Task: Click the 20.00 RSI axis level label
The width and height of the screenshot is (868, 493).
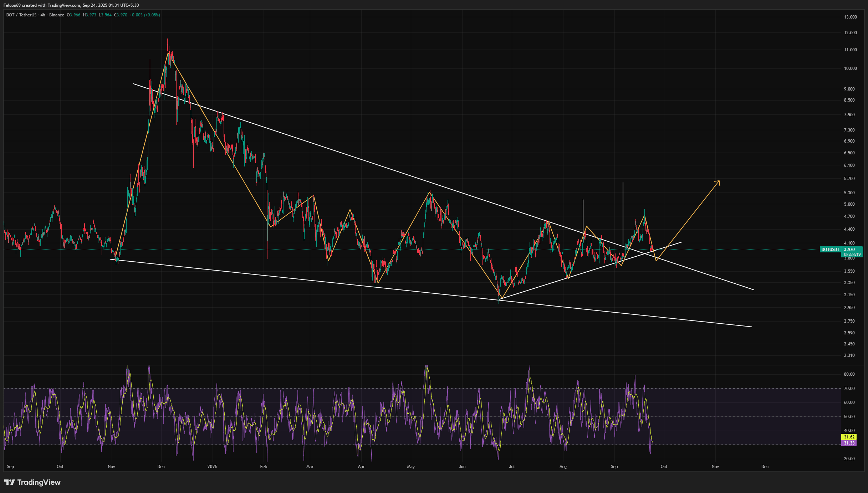Action: (849, 459)
